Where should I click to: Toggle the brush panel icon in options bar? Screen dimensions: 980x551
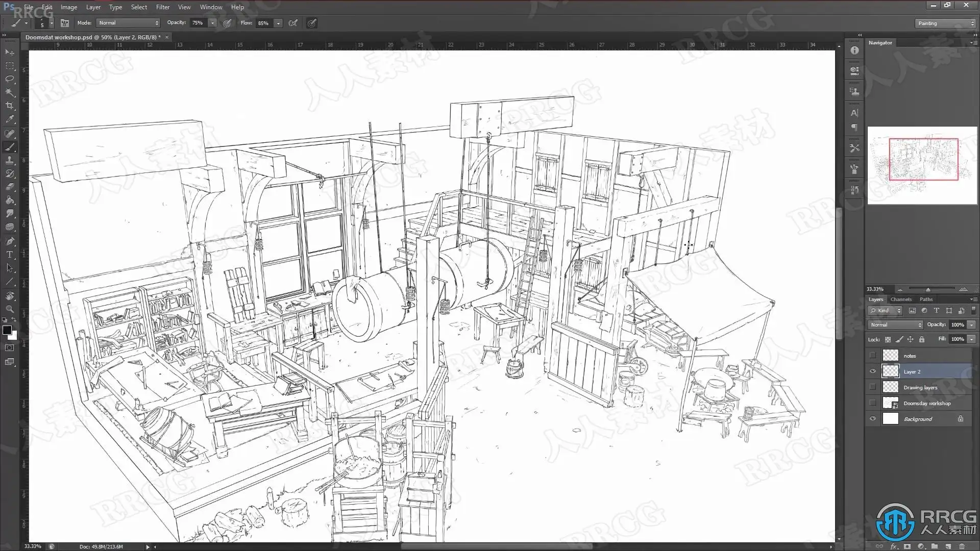click(x=65, y=23)
